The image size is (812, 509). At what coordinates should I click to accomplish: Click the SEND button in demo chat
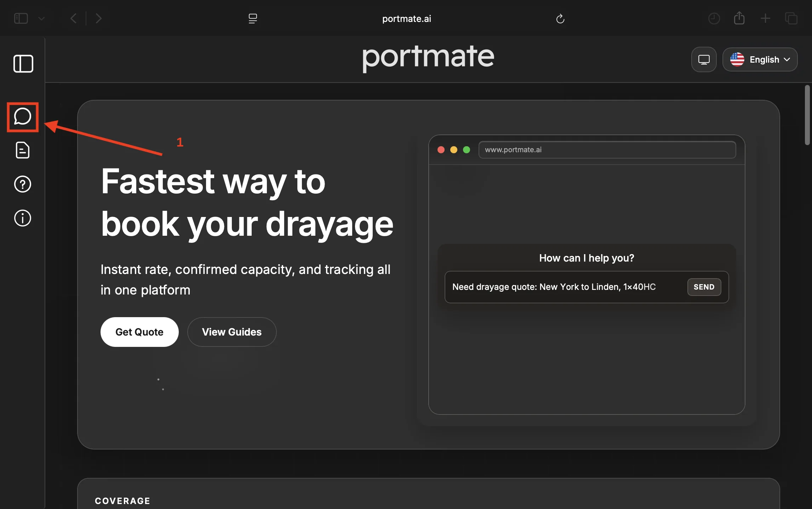pos(704,287)
